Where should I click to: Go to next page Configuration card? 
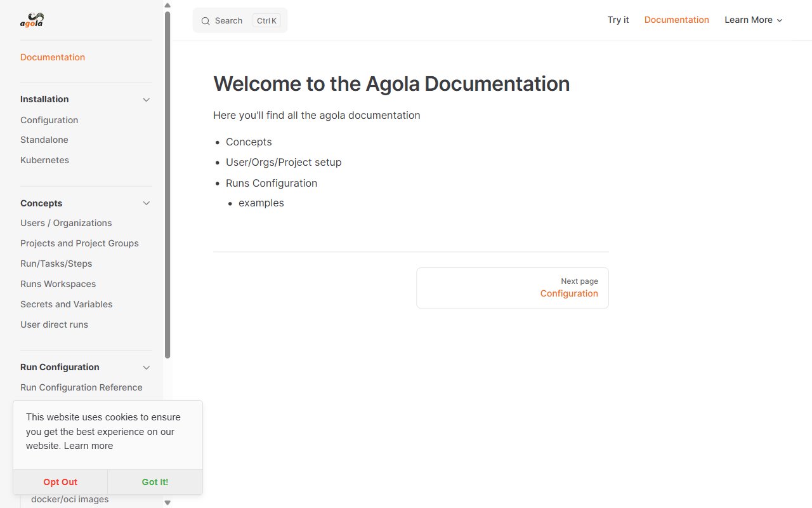click(x=513, y=288)
